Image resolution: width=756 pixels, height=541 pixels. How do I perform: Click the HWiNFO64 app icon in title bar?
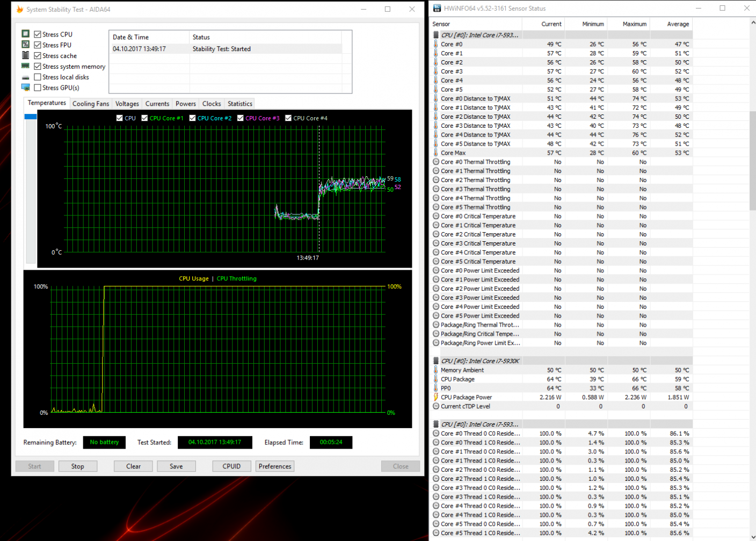coord(437,9)
